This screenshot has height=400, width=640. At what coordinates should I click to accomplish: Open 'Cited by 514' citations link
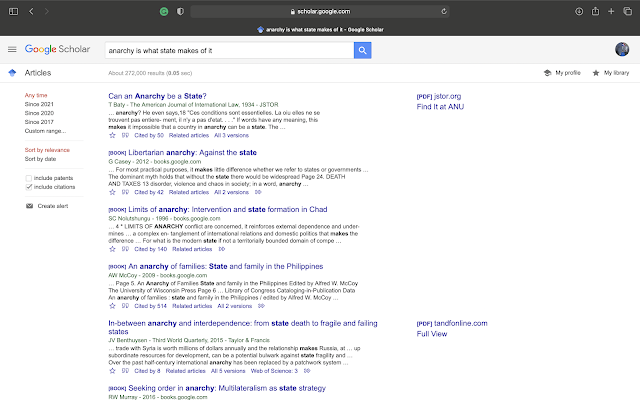pyautogui.click(x=151, y=306)
